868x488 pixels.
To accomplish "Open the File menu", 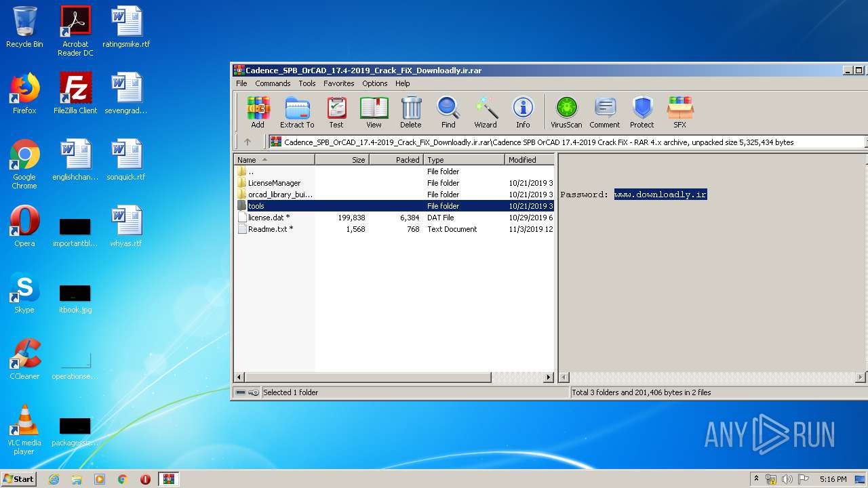I will point(241,83).
